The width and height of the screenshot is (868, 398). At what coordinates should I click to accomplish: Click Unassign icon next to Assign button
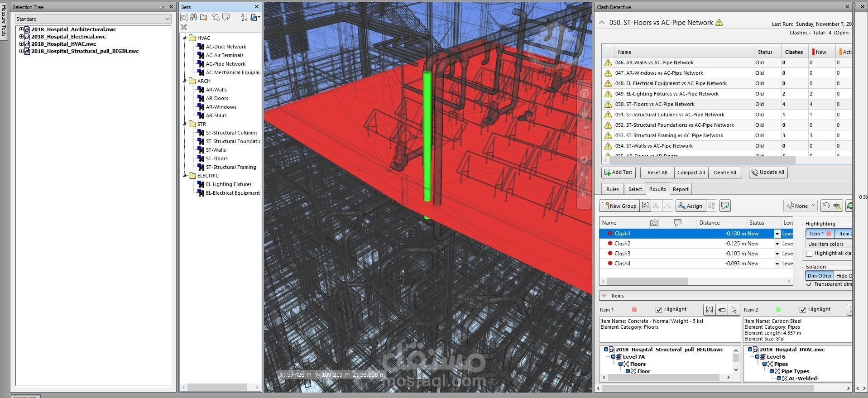(711, 206)
